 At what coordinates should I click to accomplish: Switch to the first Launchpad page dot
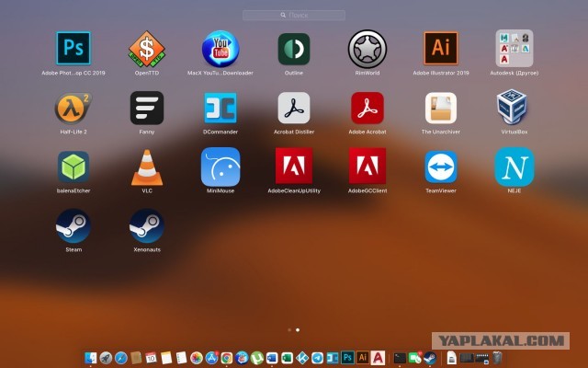tap(289, 330)
